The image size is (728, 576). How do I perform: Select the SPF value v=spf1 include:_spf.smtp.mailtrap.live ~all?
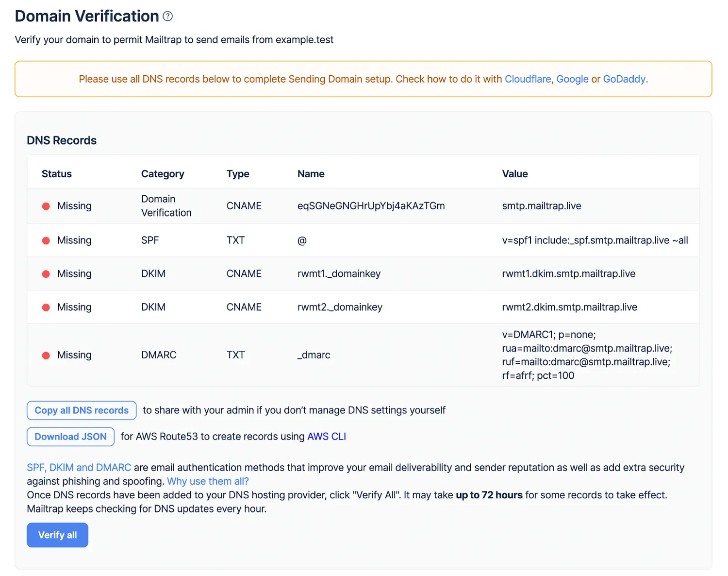[595, 240]
